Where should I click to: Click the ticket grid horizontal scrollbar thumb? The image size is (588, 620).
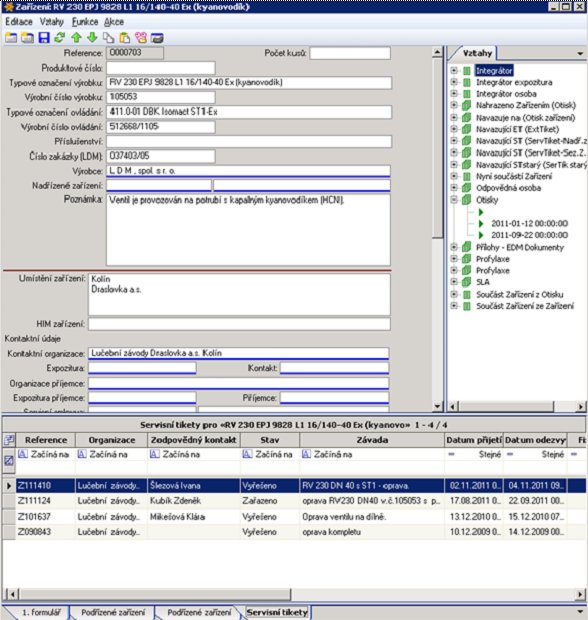click(x=155, y=594)
